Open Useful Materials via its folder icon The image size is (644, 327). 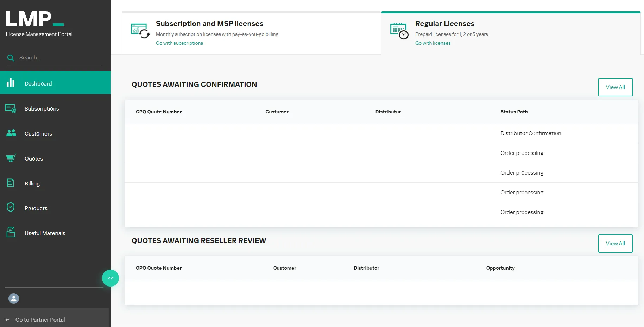pos(11,232)
